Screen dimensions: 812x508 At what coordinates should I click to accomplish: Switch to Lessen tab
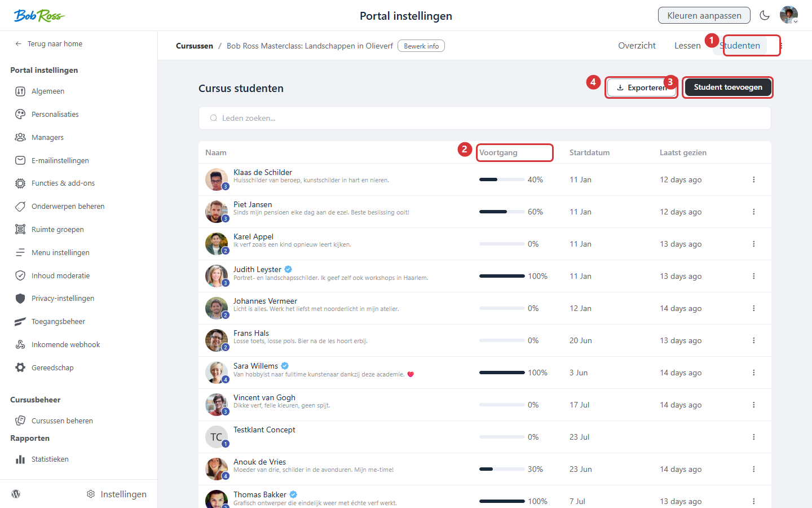tap(687, 46)
